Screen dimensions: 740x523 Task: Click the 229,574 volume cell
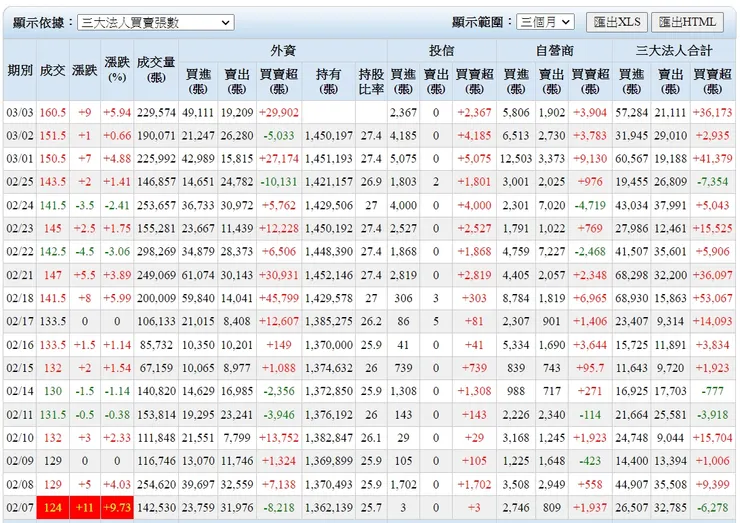point(156,112)
